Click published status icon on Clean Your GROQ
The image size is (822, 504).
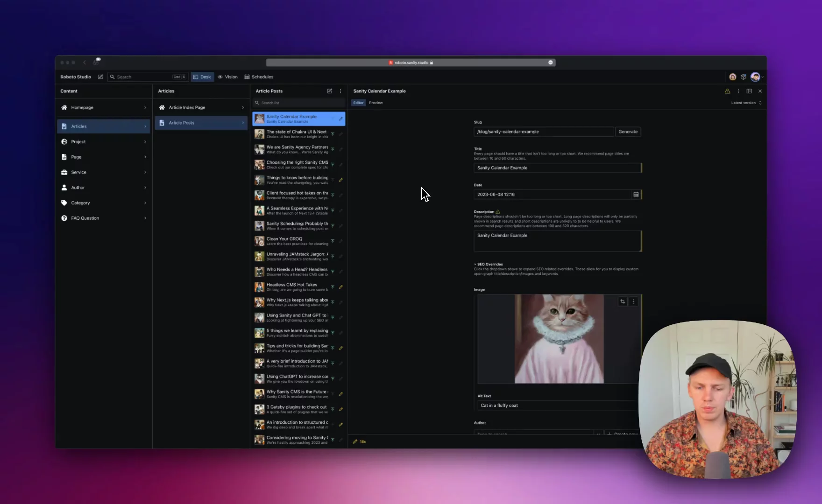(x=333, y=241)
